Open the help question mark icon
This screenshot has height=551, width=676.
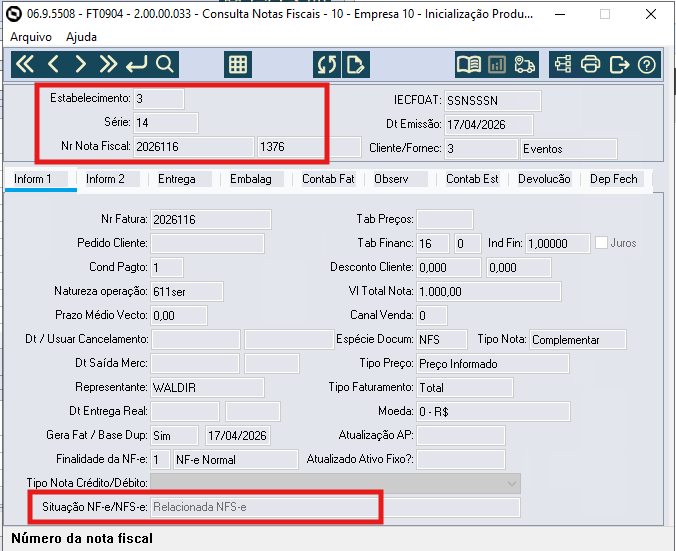click(647, 65)
